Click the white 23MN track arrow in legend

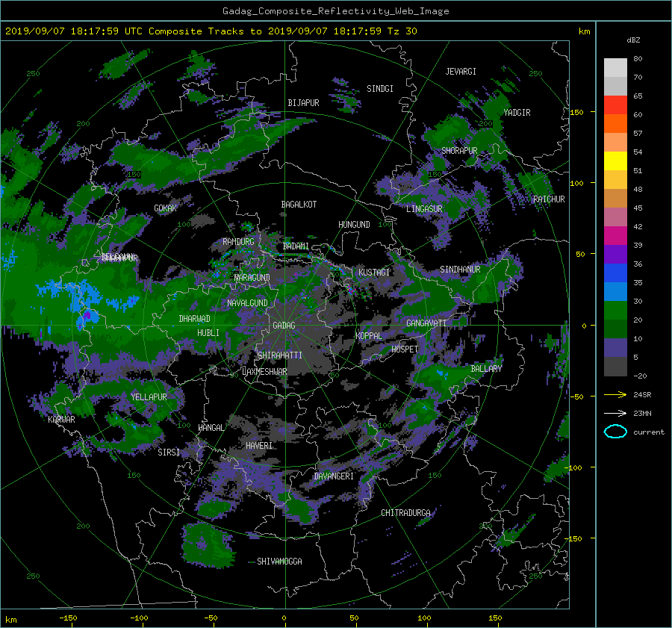click(x=615, y=413)
